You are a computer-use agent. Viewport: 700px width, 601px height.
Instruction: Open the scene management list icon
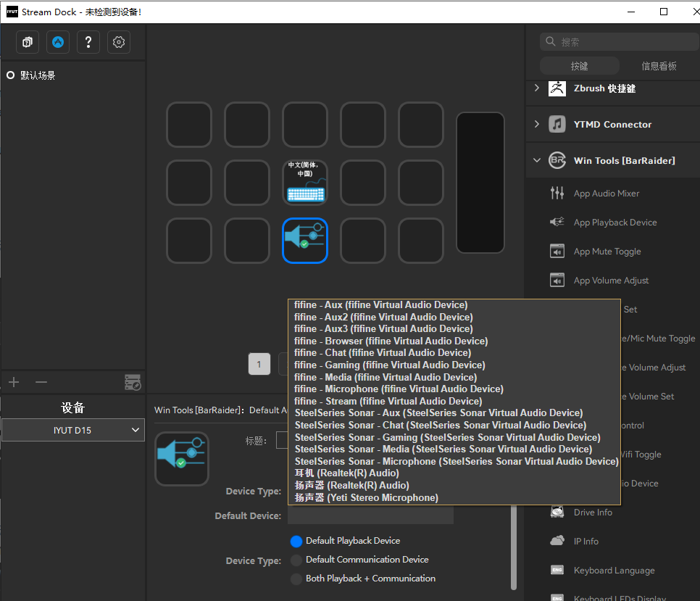click(133, 382)
